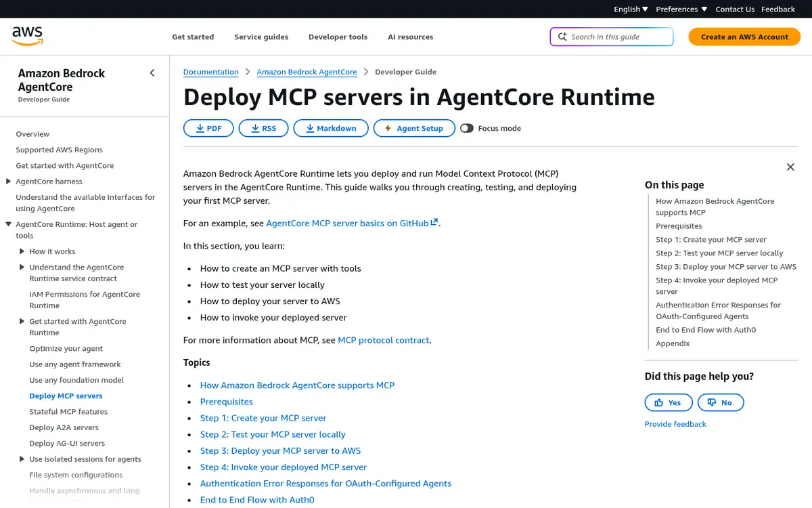Expand the How it works section
The width and height of the screenshot is (812, 508).
(22, 251)
